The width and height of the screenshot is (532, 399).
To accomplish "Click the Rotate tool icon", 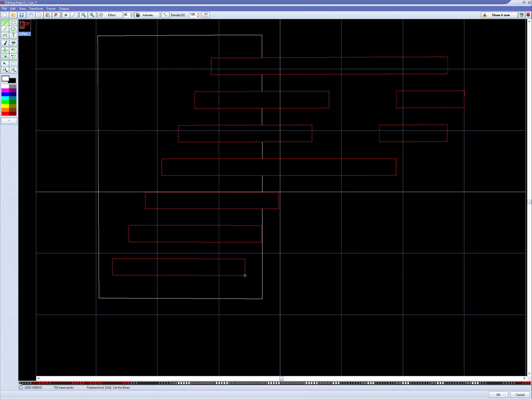I will coord(12,50).
